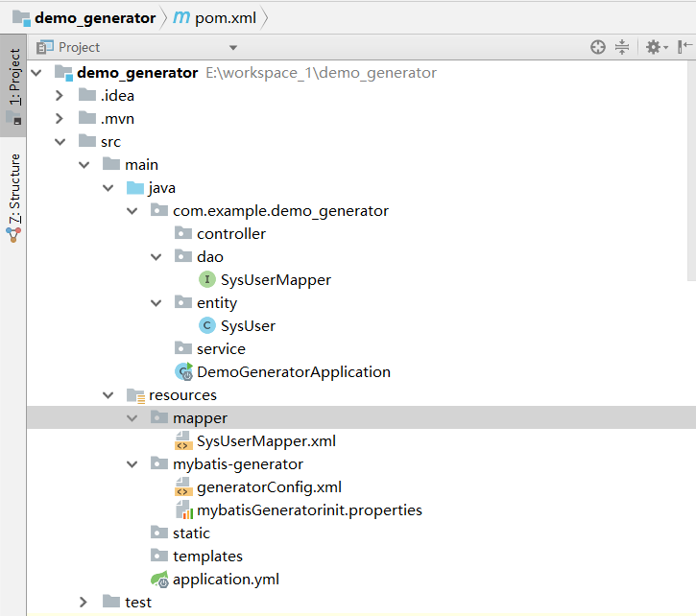Click the SysUser class icon
Viewport: 696px width, 616px height.
pos(206,326)
